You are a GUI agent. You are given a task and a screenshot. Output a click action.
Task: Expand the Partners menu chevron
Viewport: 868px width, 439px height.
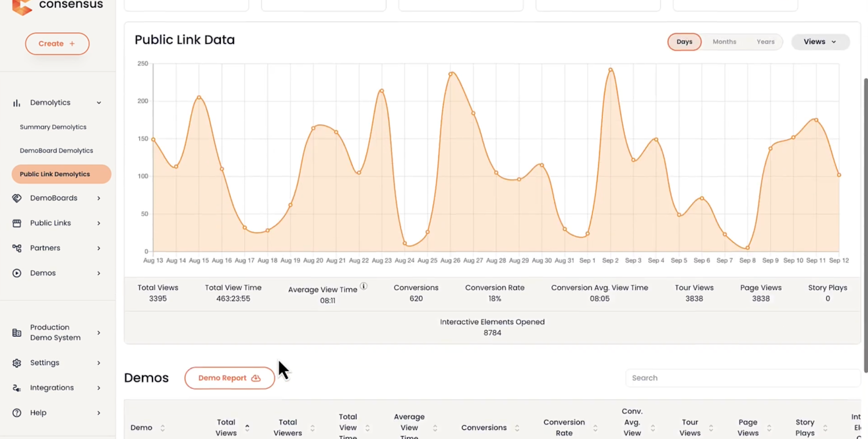99,248
